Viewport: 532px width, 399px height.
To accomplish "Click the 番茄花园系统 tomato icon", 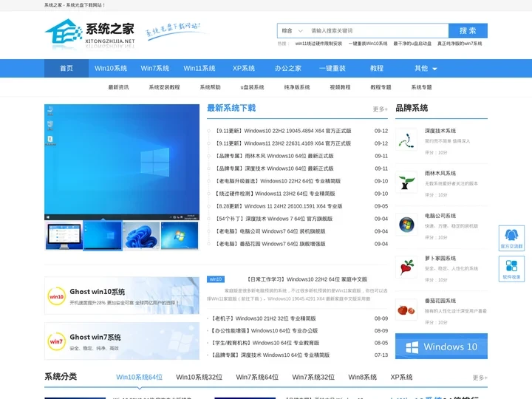I will click(406, 310).
